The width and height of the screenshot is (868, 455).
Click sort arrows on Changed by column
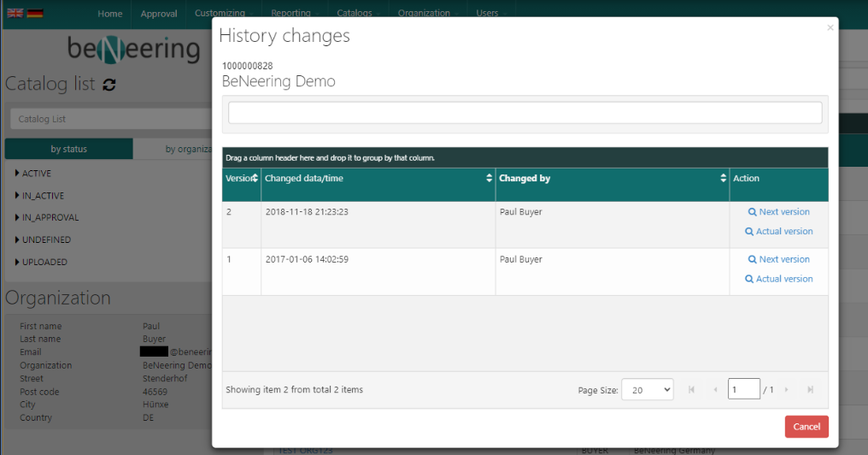(723, 178)
